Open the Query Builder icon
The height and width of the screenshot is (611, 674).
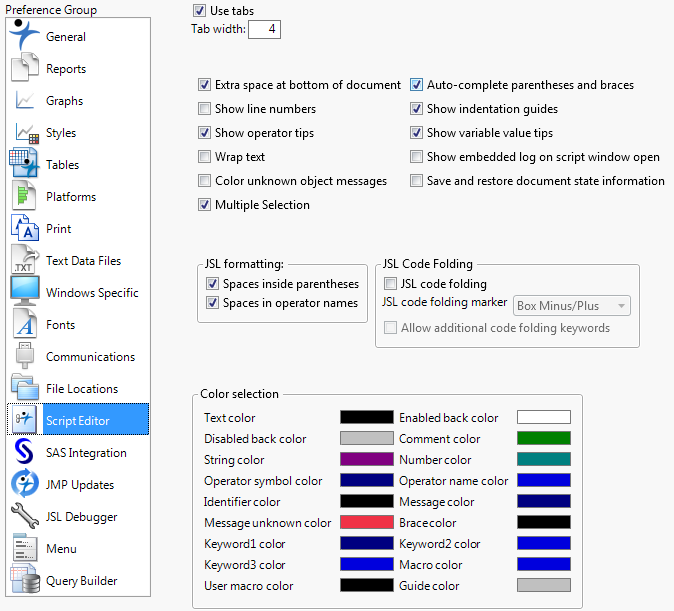(x=24, y=580)
